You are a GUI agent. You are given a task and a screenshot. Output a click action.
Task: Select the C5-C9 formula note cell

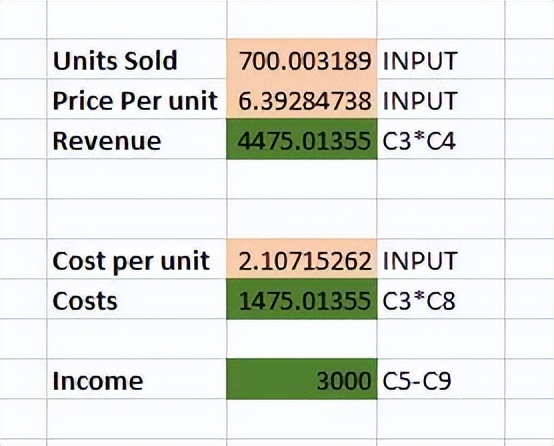(441, 379)
